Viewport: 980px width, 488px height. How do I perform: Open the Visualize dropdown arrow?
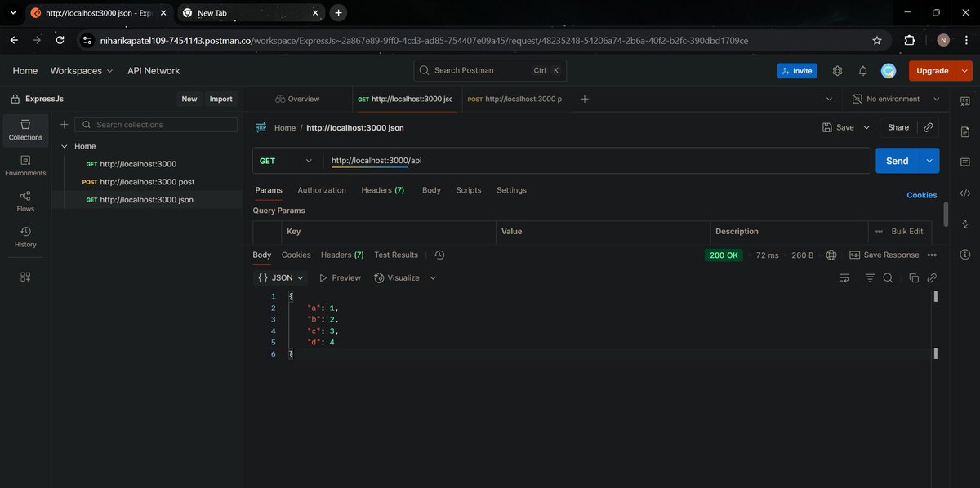(x=433, y=278)
